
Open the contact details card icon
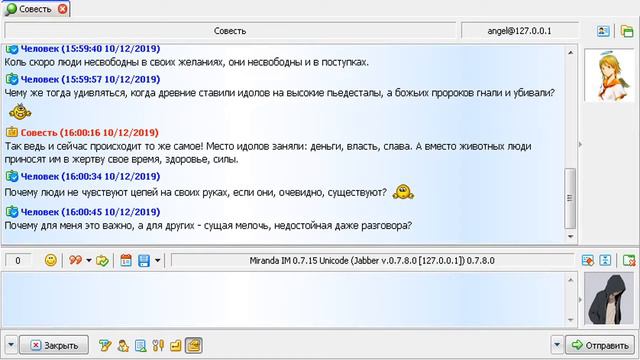coord(603,31)
